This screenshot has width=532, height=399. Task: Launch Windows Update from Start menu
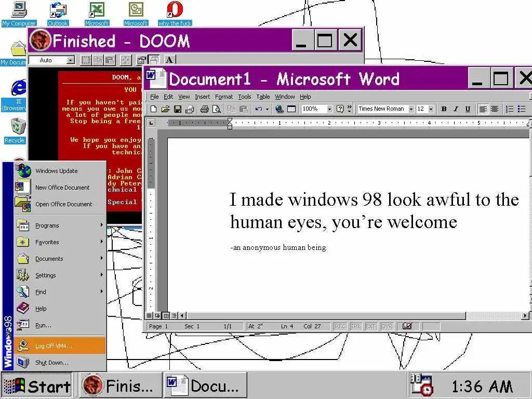pyautogui.click(x=60, y=170)
